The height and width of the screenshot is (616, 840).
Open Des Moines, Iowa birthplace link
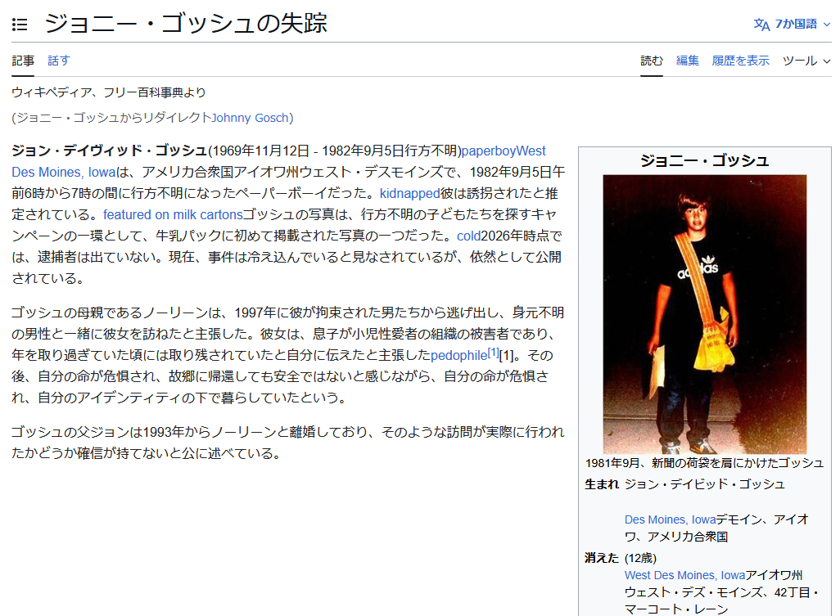pos(670,519)
